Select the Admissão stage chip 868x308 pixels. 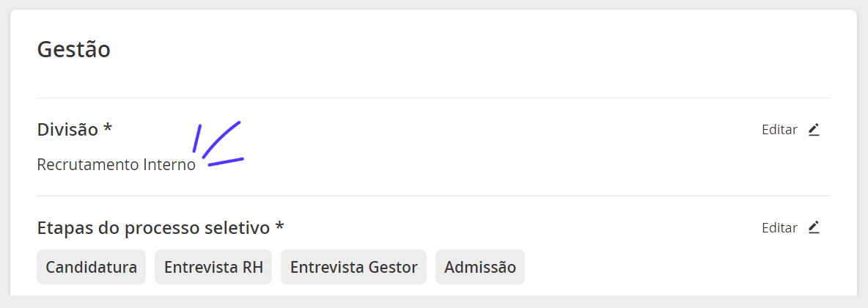click(480, 267)
